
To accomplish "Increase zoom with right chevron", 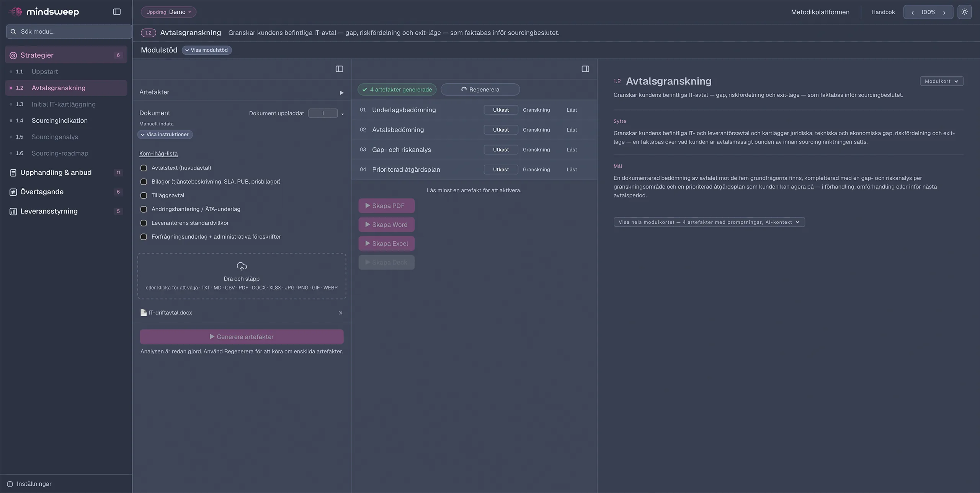I will pos(944,12).
